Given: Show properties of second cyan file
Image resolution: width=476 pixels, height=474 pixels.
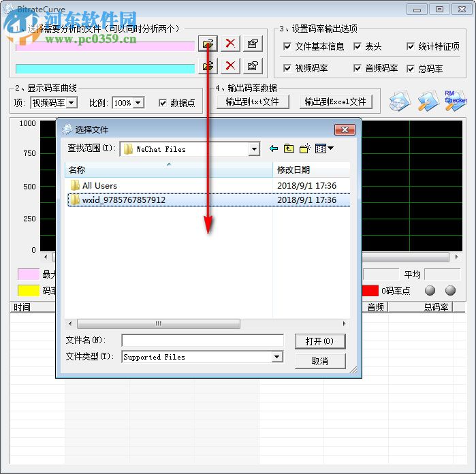Looking at the screenshot, I should [x=253, y=66].
